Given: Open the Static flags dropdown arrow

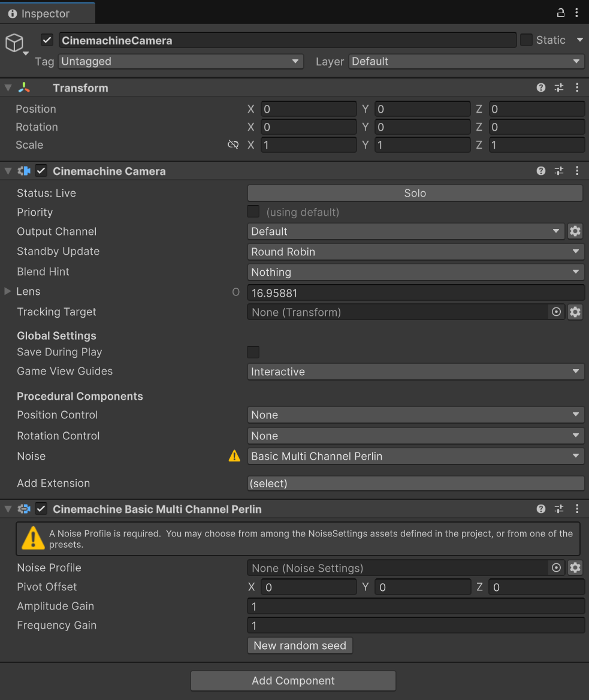Looking at the screenshot, I should pyautogui.click(x=579, y=40).
